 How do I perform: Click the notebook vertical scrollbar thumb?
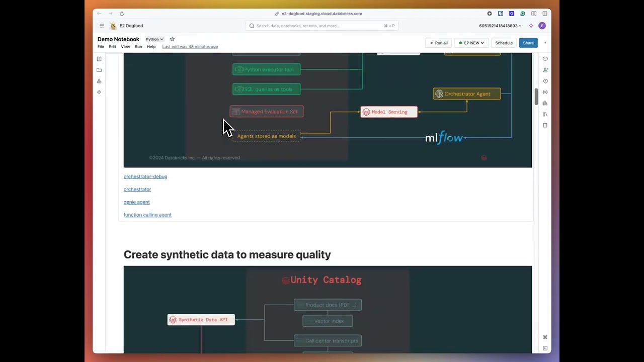pos(536,96)
